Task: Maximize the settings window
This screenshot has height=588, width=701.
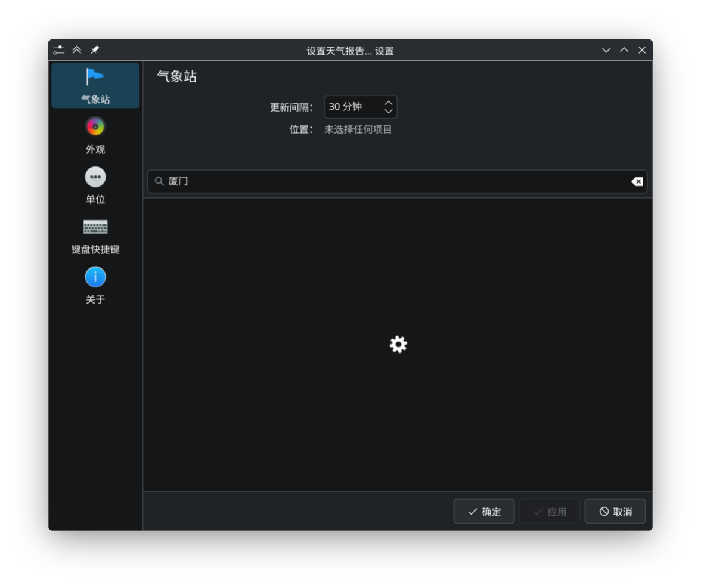Action: pyautogui.click(x=624, y=50)
